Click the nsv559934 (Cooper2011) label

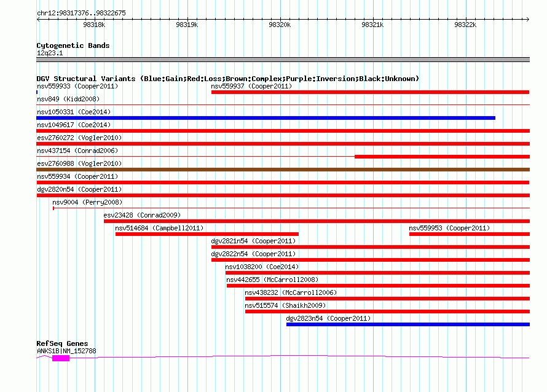click(x=77, y=176)
